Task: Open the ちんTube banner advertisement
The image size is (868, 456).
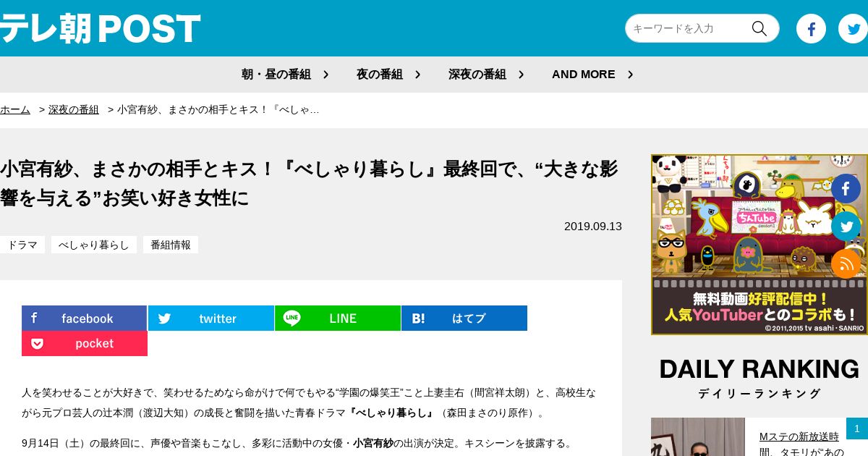Action: (x=759, y=245)
